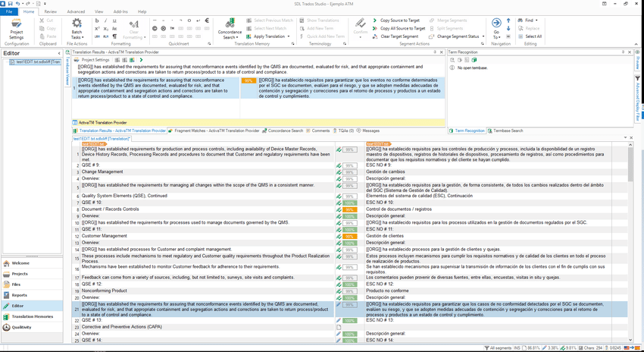
Task: Apply superscript formatting icon
Action: coord(97,28)
